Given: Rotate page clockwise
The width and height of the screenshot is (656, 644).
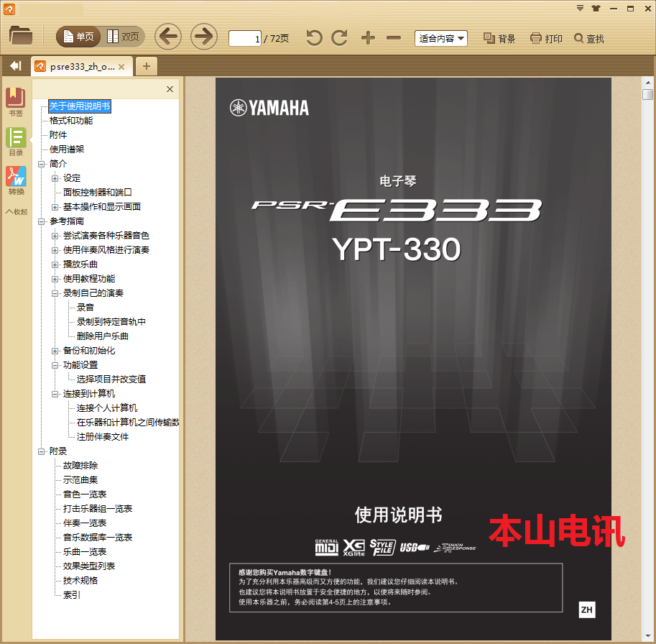Looking at the screenshot, I should (x=339, y=38).
